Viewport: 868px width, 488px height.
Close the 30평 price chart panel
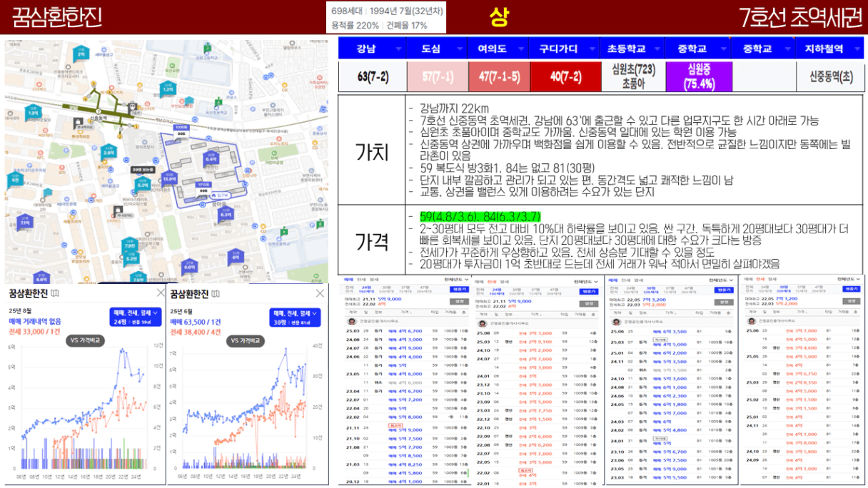(320, 293)
